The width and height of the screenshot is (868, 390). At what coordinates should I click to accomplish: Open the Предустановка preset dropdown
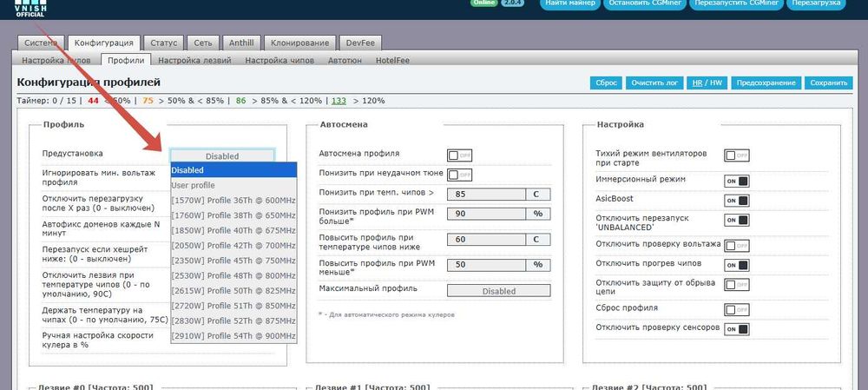(222, 155)
